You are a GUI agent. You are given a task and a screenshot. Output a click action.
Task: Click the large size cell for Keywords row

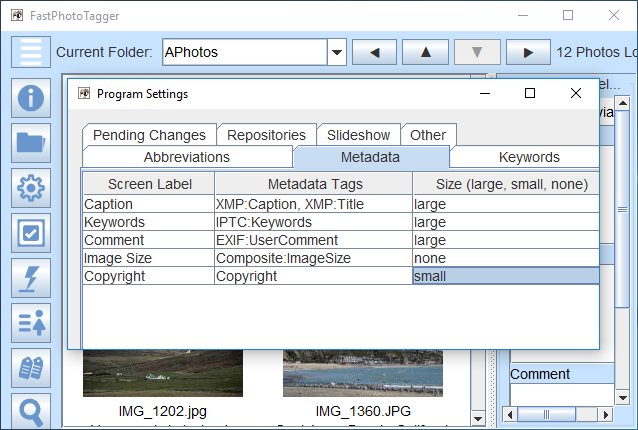[506, 222]
